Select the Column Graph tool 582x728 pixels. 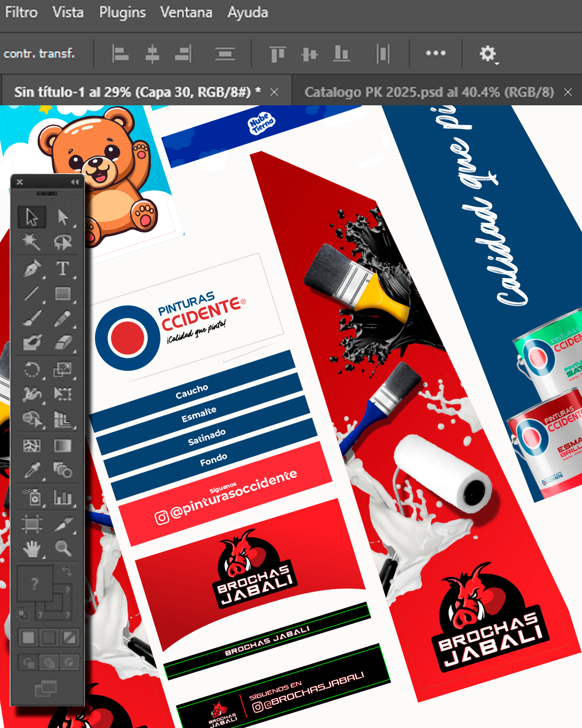pos(63,497)
